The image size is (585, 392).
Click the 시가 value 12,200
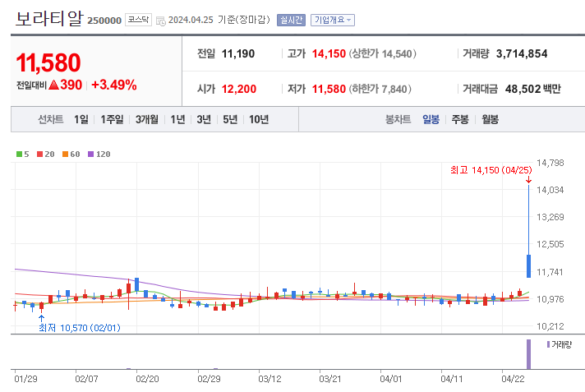pos(239,89)
